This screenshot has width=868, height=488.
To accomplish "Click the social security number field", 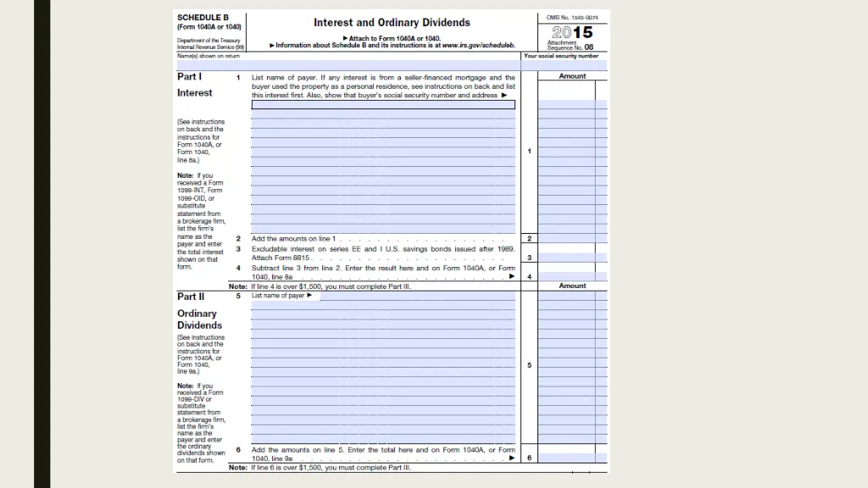I will 565,65.
